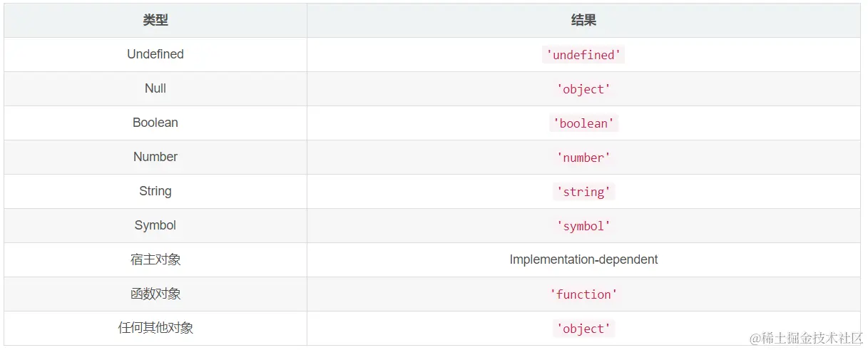Click the 'object' result beside 任何其他对象

pyautogui.click(x=583, y=329)
